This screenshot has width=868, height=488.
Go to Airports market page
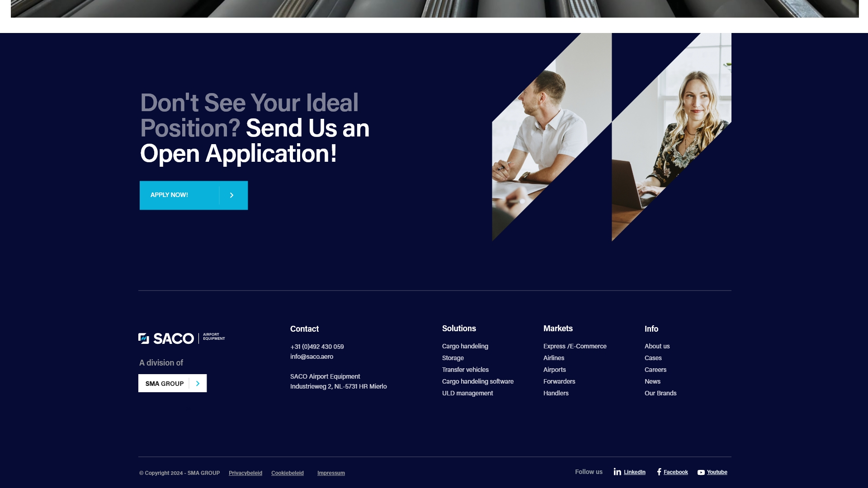tap(555, 370)
